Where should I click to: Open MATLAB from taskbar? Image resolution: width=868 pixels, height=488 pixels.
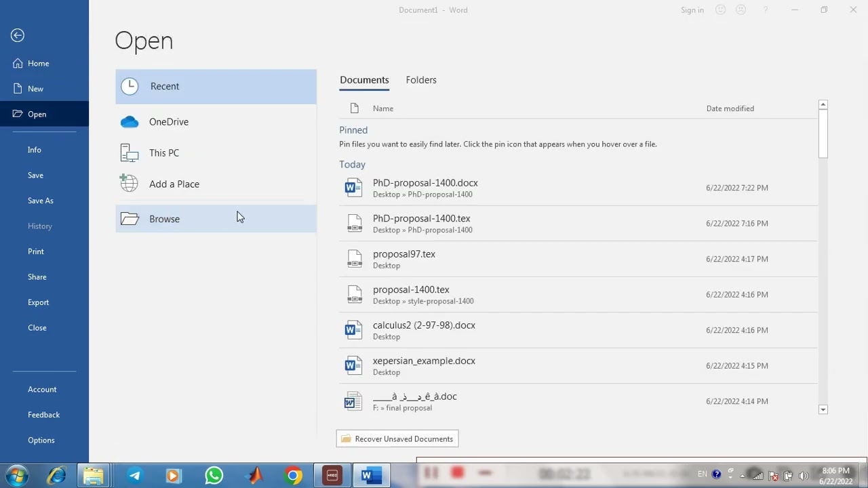coord(254,476)
